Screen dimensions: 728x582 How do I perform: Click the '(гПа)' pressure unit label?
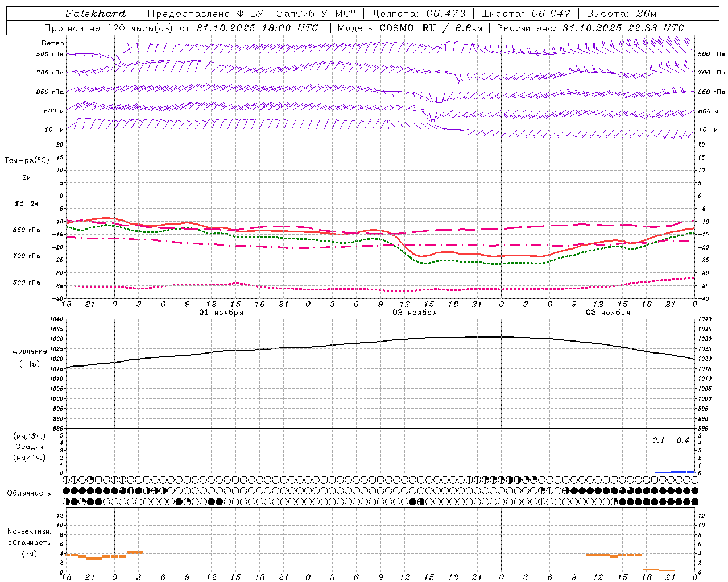click(x=30, y=364)
